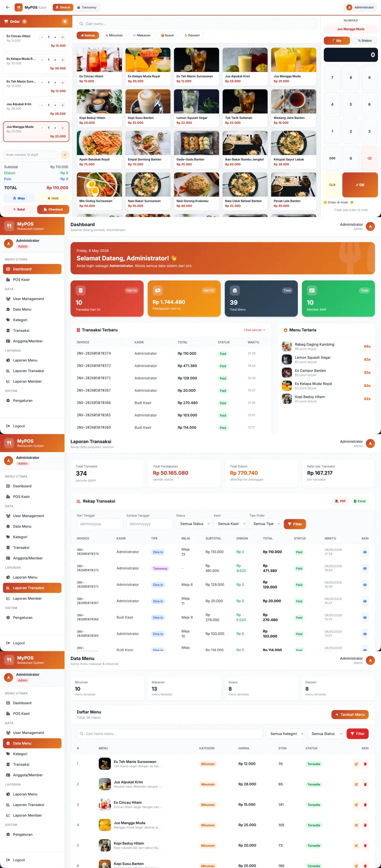
Task: Switch order type to Takeaway
Action: click(x=86, y=7)
